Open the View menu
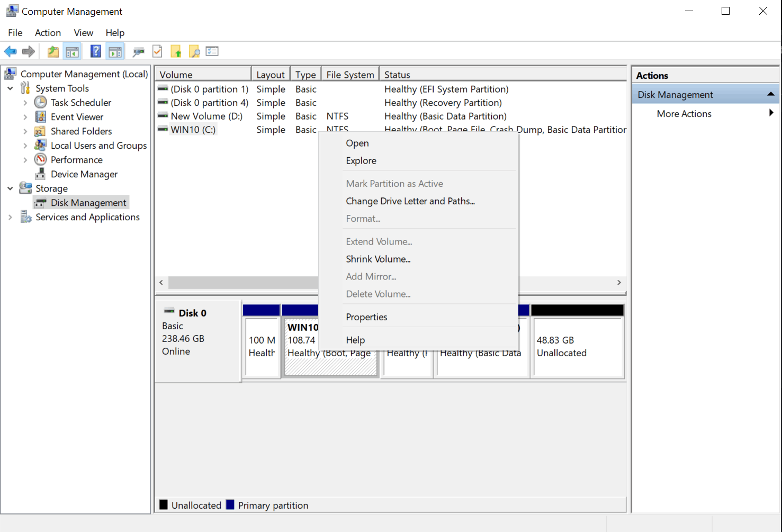782x532 pixels. (x=84, y=33)
